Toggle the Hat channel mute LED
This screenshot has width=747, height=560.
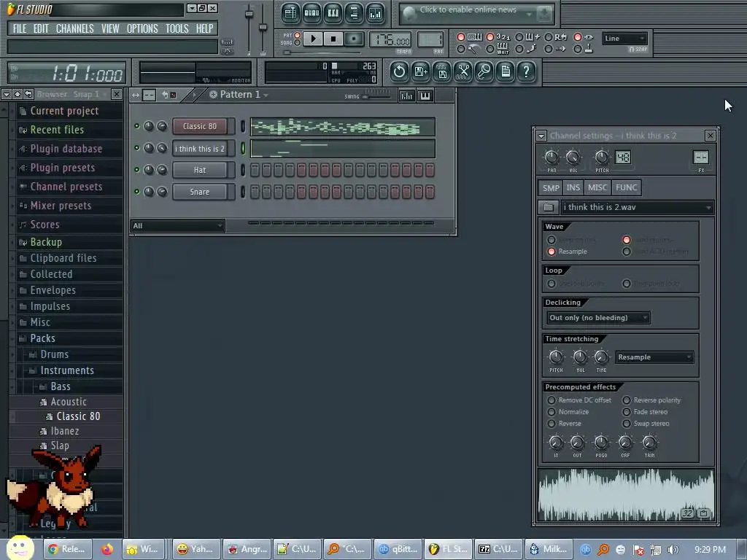tap(136, 170)
